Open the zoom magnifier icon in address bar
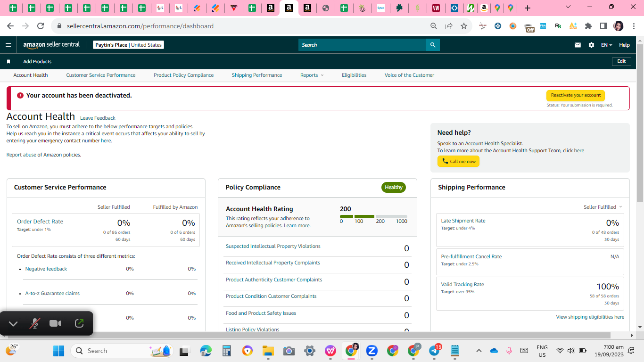 click(x=434, y=26)
